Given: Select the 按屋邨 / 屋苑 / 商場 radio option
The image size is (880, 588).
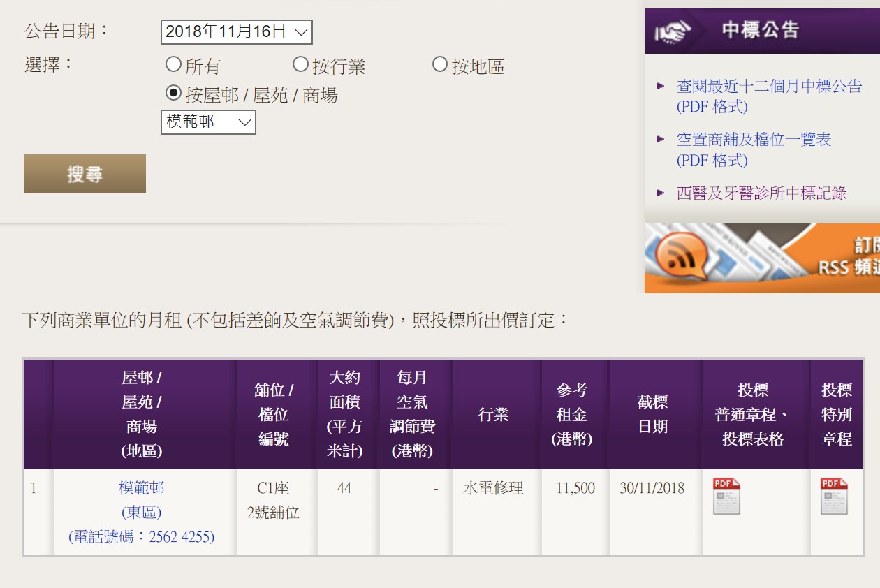Looking at the screenshot, I should click(173, 92).
